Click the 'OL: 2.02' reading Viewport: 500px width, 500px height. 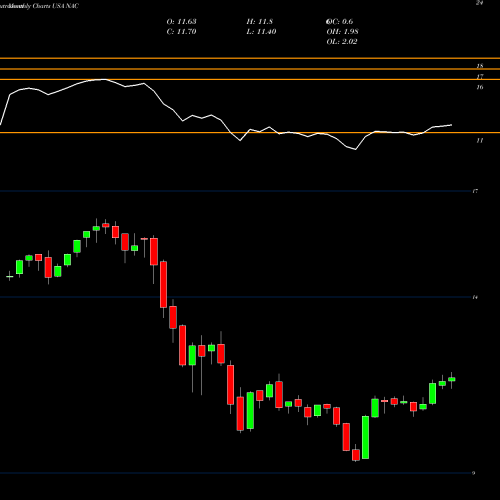(x=342, y=42)
